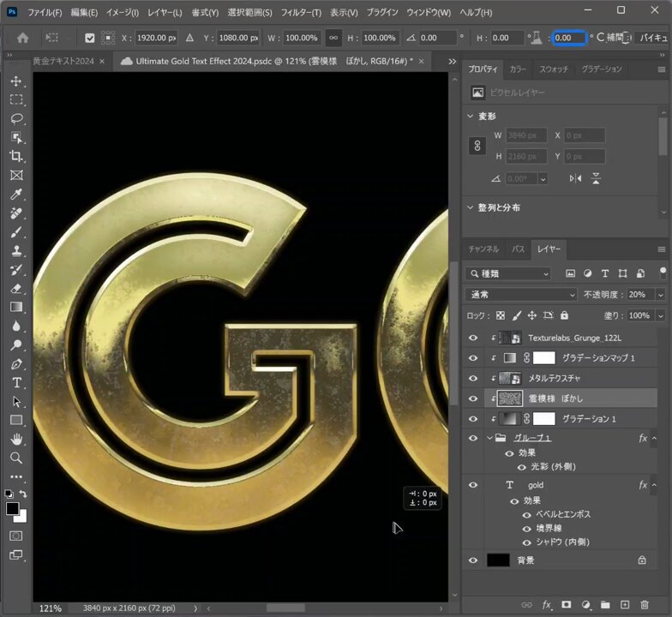Image resolution: width=672 pixels, height=617 pixels.
Task: Hide the グラデーションマップ 1 layer
Action: 473,358
